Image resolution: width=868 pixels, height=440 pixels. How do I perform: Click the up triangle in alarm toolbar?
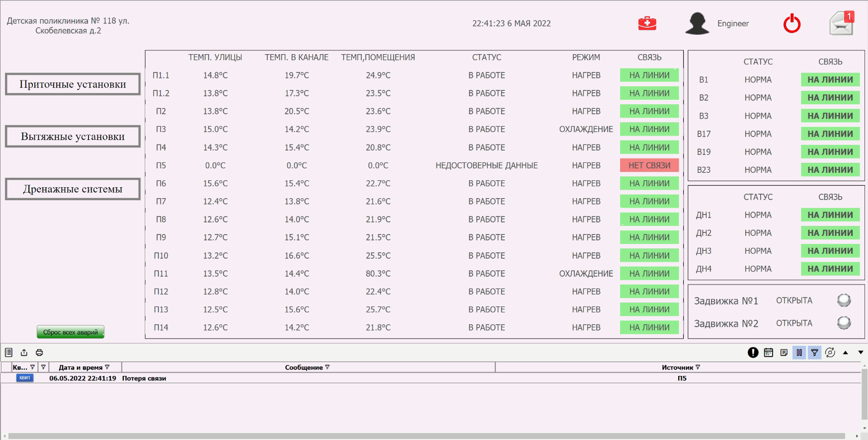point(846,353)
